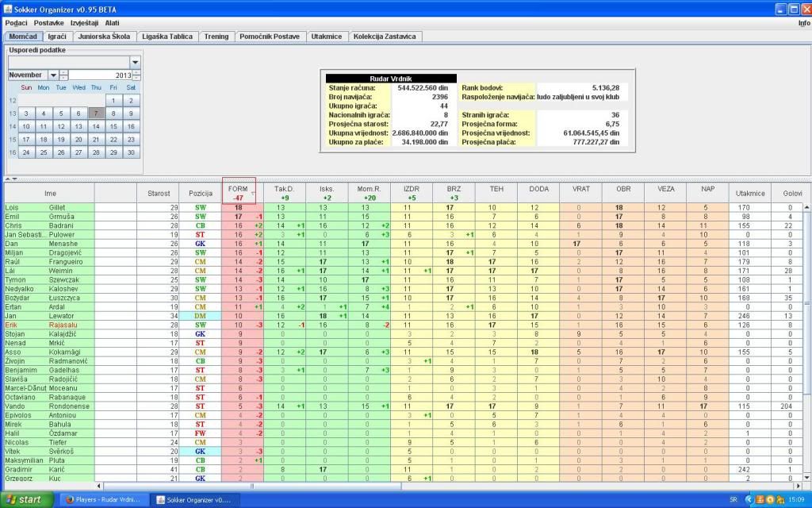Select player row Chris Badrani
Screen dimensions: 812x508
404,225
